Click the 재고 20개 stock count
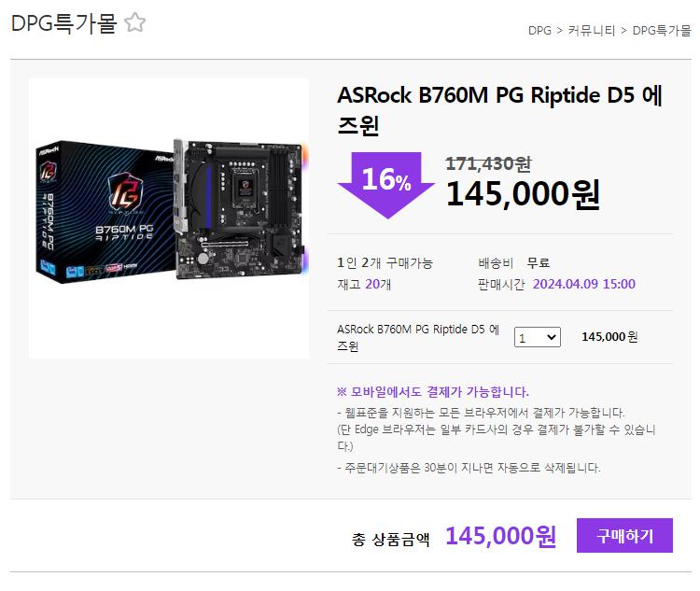 click(364, 284)
